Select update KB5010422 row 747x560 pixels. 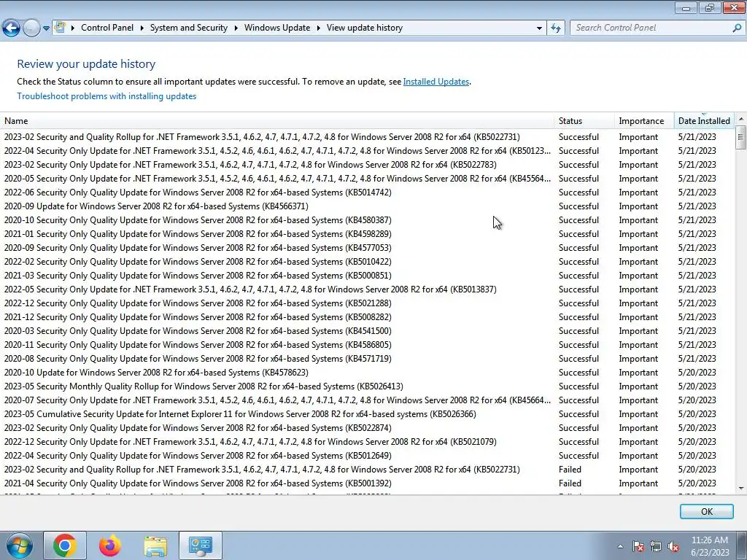(367, 262)
